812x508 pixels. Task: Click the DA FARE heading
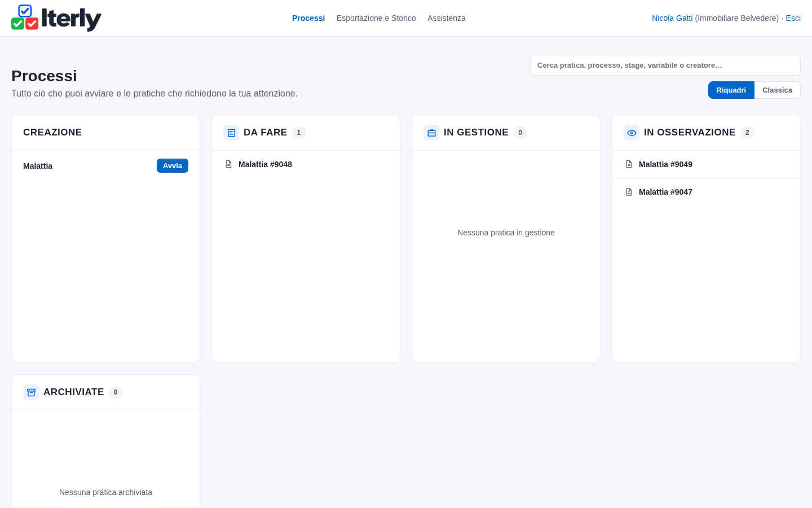[265, 132]
